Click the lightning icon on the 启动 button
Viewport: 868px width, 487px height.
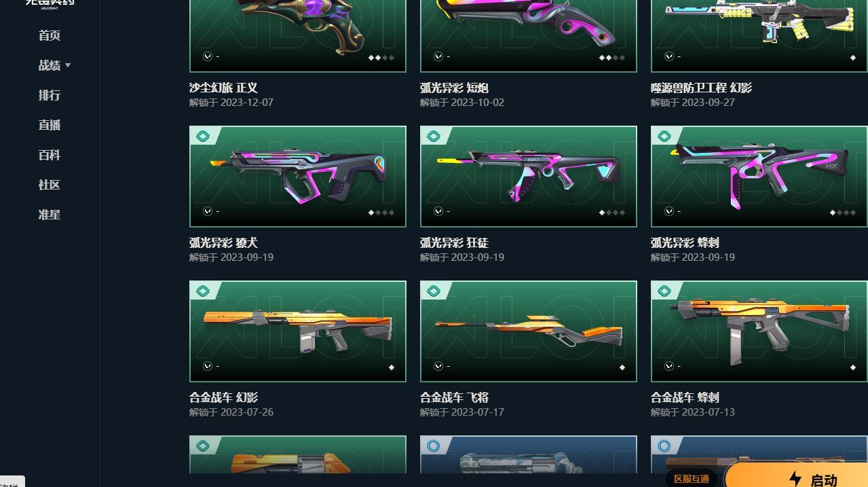click(x=795, y=479)
